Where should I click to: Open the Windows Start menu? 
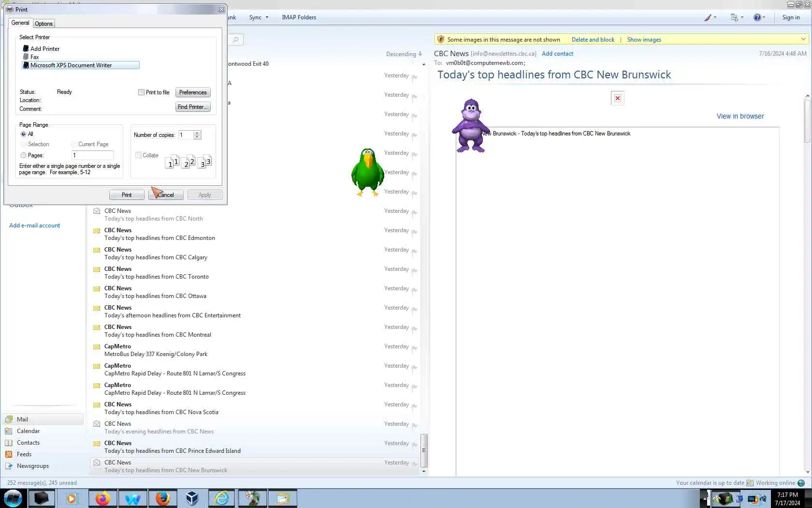click(13, 498)
